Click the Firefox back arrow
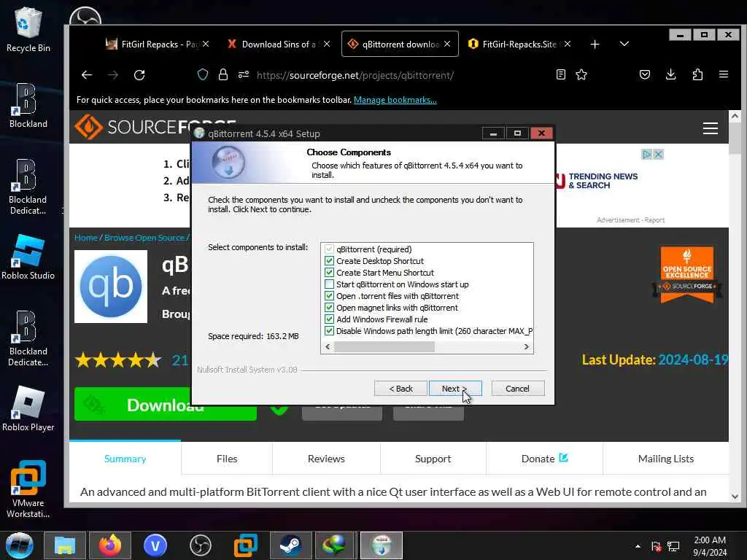The image size is (747, 560). (x=87, y=75)
